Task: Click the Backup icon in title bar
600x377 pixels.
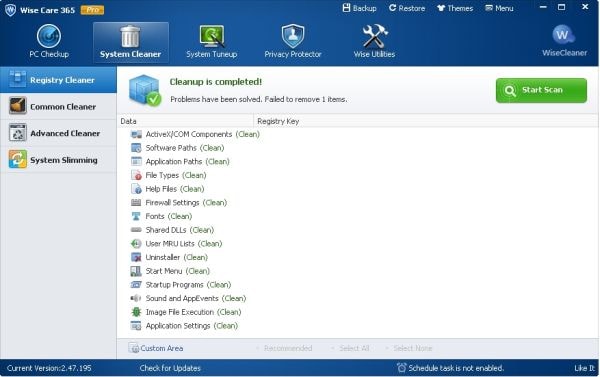Action: [x=346, y=8]
